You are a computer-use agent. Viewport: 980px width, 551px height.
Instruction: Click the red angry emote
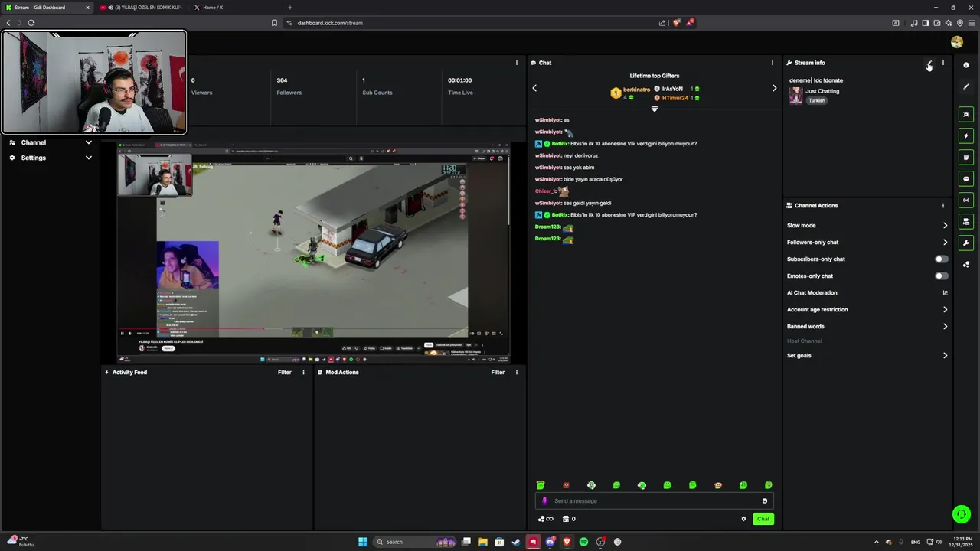click(566, 485)
